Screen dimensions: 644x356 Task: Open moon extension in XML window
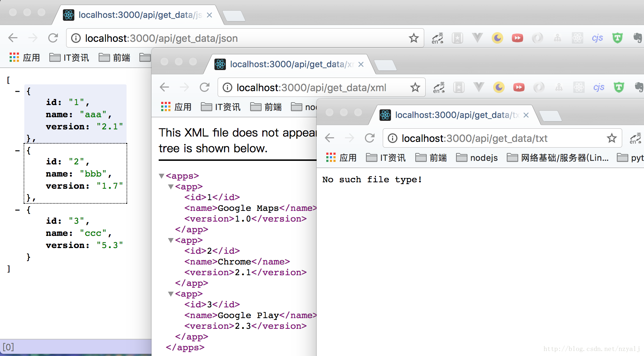[499, 87]
